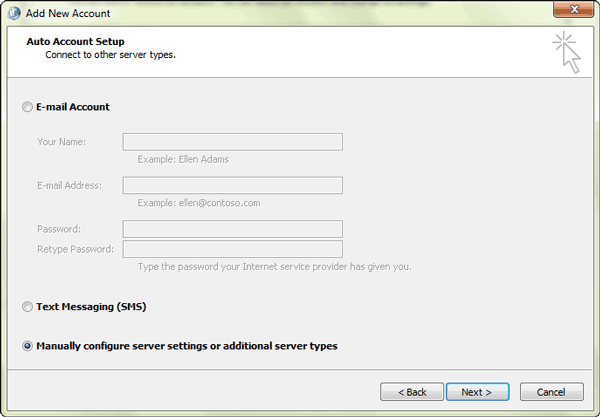Click 'Connect to other server types.' text
Viewport: 600px width, 417px height.
tap(111, 55)
